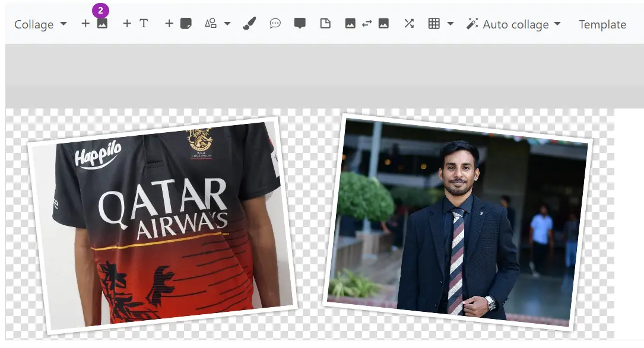Add image with the plus picture icon
Viewport: 644px width, 348px height.
(x=94, y=23)
